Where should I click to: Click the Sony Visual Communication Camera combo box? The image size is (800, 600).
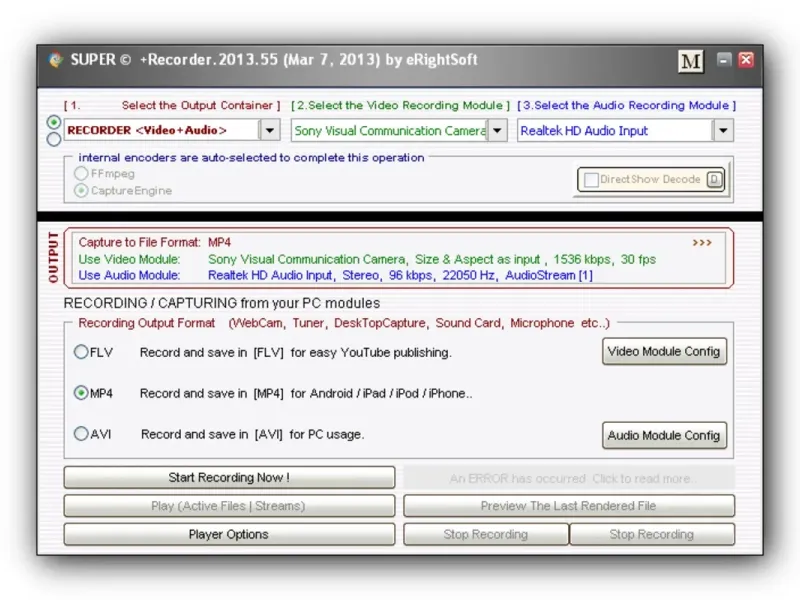point(399,131)
